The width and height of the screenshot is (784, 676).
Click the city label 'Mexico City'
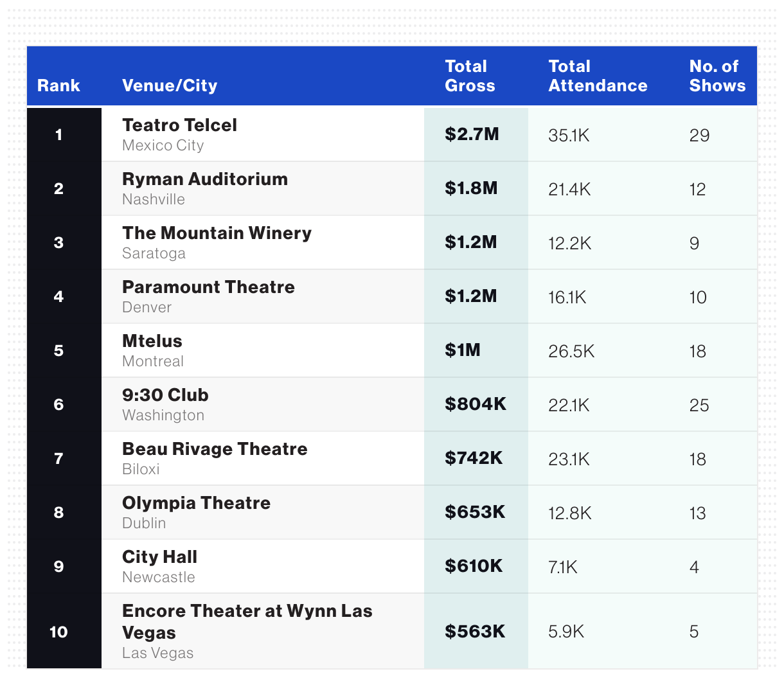(x=163, y=145)
